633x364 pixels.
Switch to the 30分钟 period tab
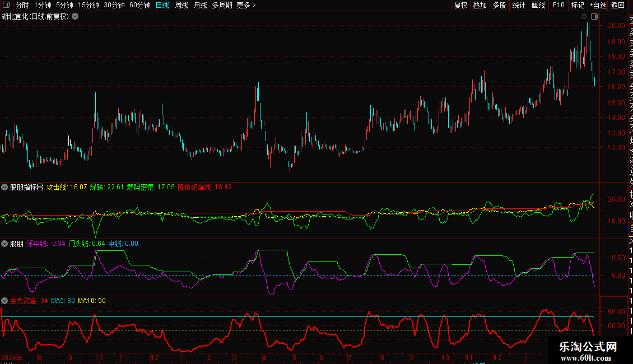click(x=114, y=5)
